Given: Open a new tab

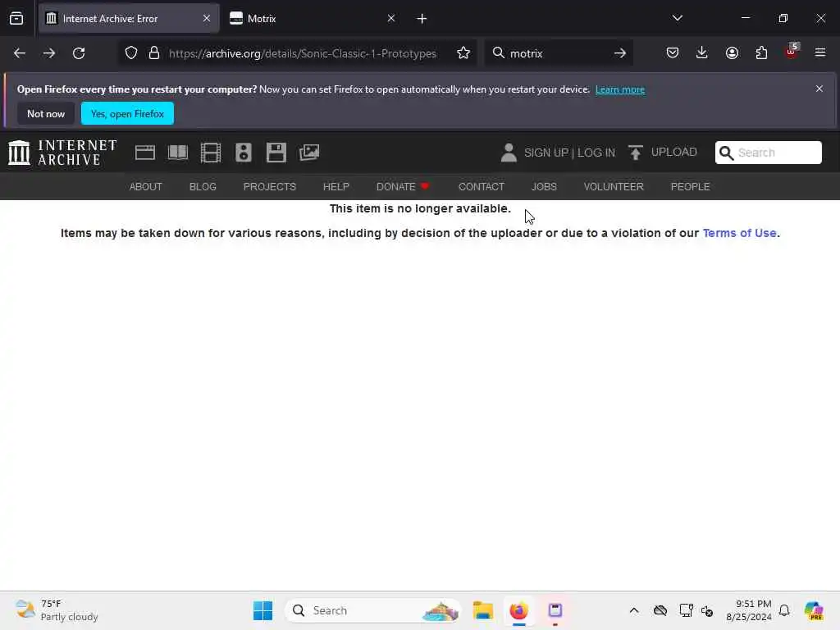Looking at the screenshot, I should pos(422,19).
